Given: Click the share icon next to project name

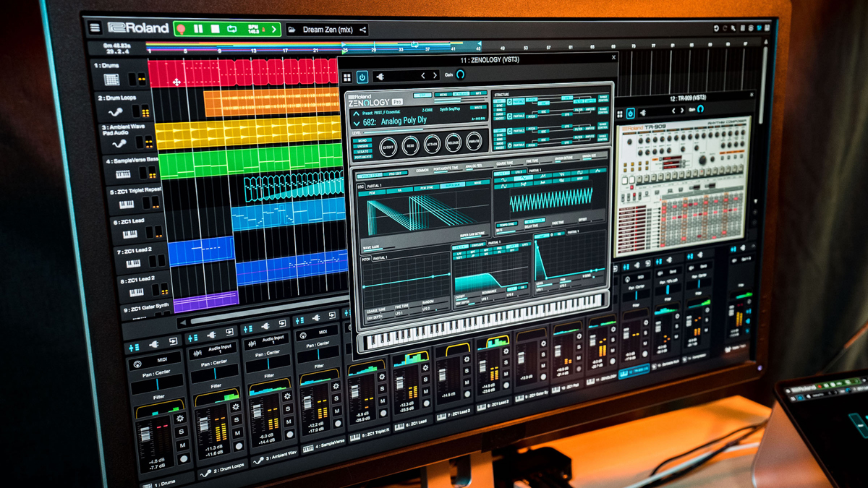Looking at the screenshot, I should (363, 30).
